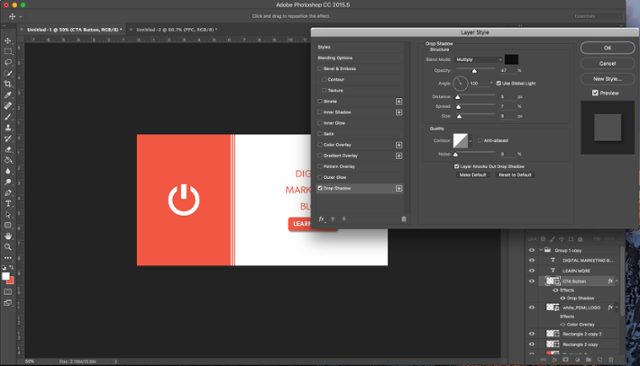
Task: Select the History Brush tool
Action: [8, 139]
